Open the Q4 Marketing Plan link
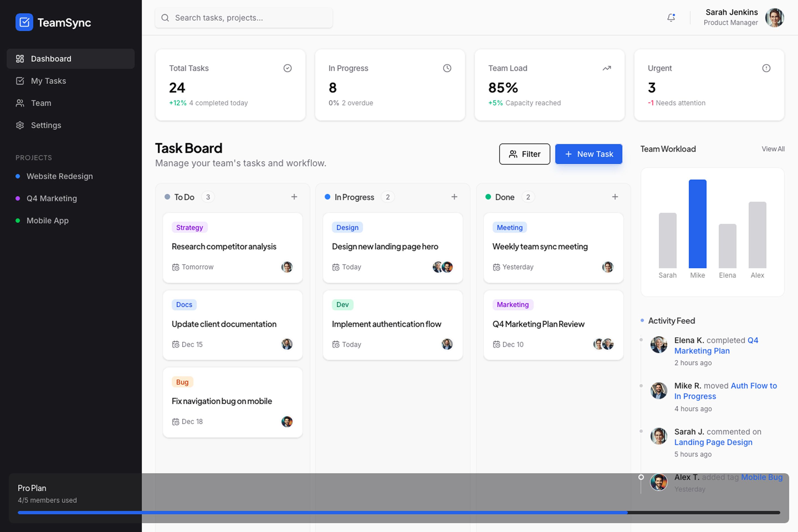The width and height of the screenshot is (798, 532). click(702, 351)
